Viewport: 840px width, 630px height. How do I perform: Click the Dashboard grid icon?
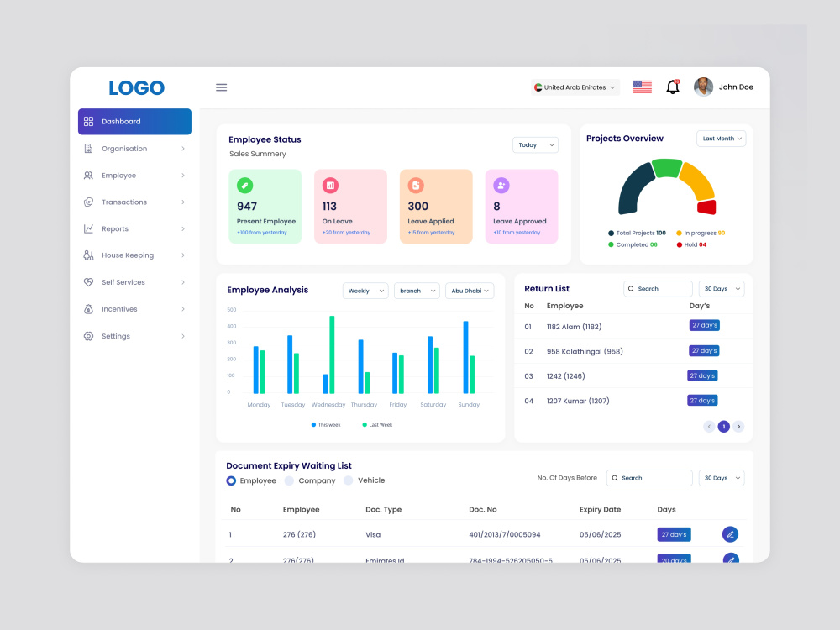89,122
